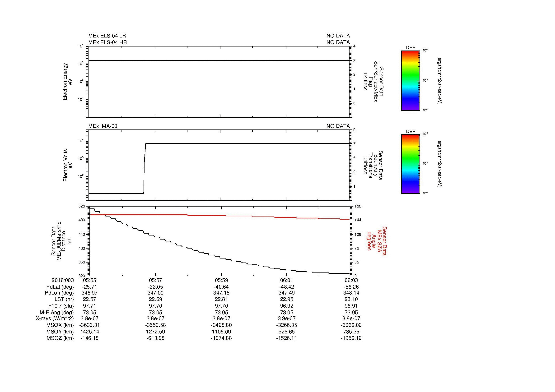This screenshot has height=392, width=555.
Task: Click the lower color bar's ergs/(cm**2-sr-sec-eV) unit label
Action: pyautogui.click(x=440, y=164)
